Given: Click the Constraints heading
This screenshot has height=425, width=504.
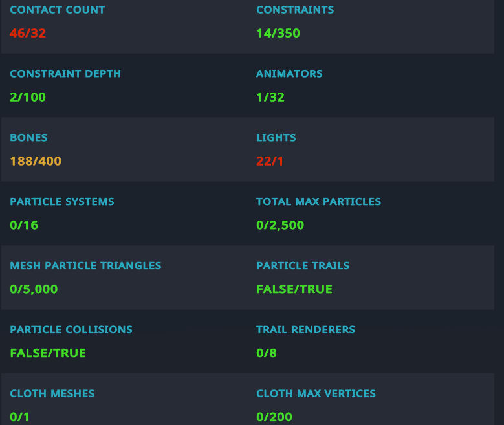Looking at the screenshot, I should pos(295,10).
